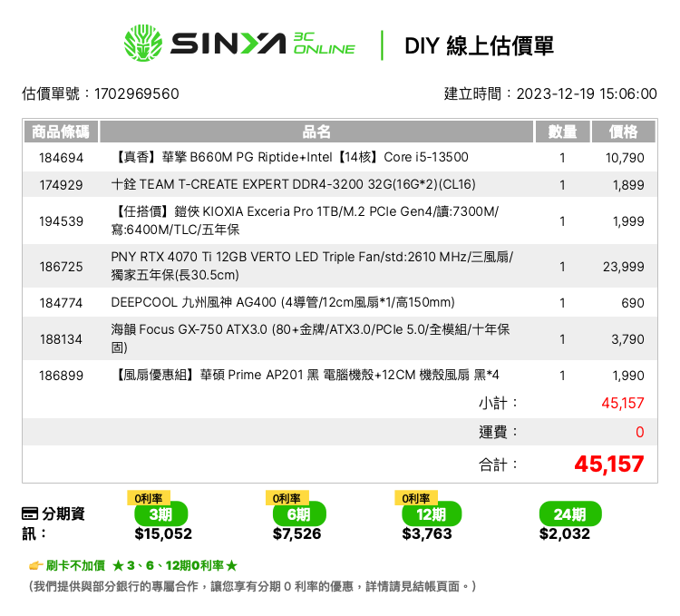Click the Sinya lion head logo
Image resolution: width=680 pixels, height=616 pixels.
click(x=143, y=43)
